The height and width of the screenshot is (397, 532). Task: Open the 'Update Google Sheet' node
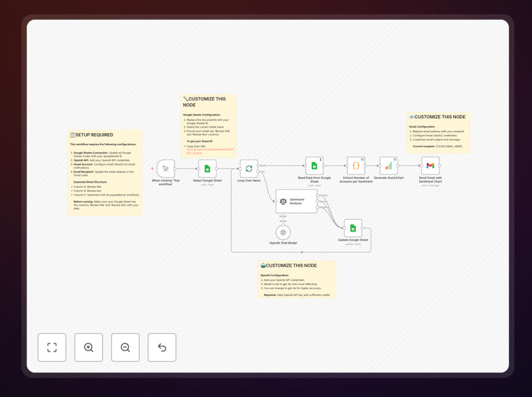[353, 228]
